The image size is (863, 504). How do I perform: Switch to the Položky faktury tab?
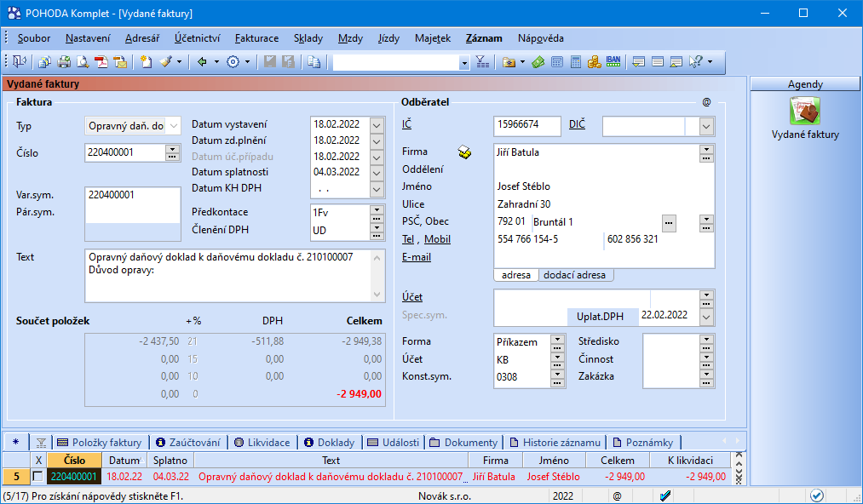pos(100,443)
